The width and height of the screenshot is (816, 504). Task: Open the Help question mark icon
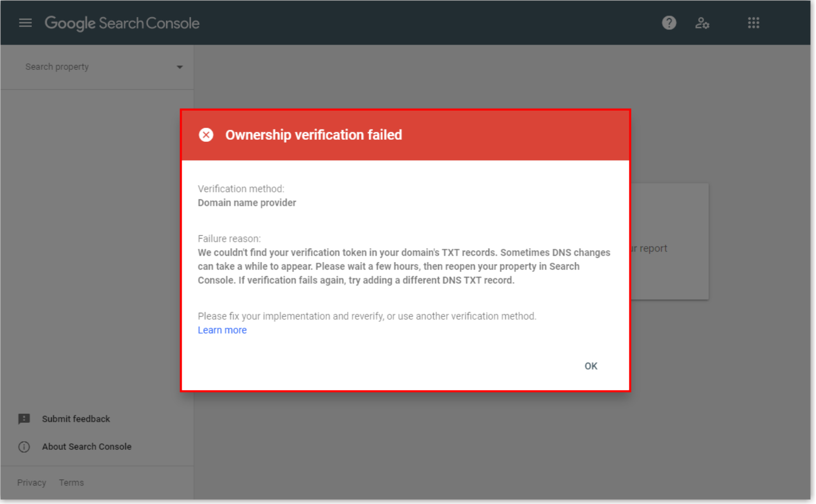[669, 23]
